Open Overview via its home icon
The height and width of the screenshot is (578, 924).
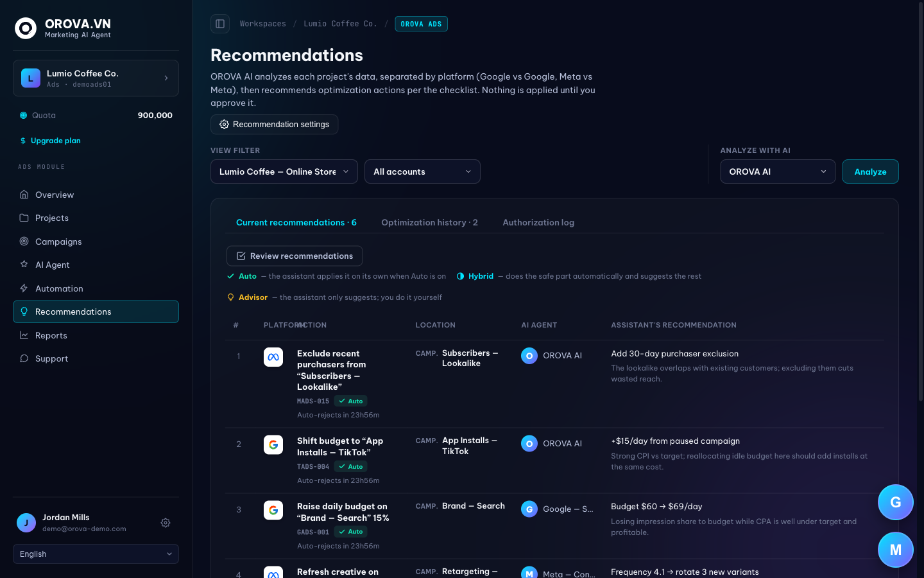[x=24, y=195]
